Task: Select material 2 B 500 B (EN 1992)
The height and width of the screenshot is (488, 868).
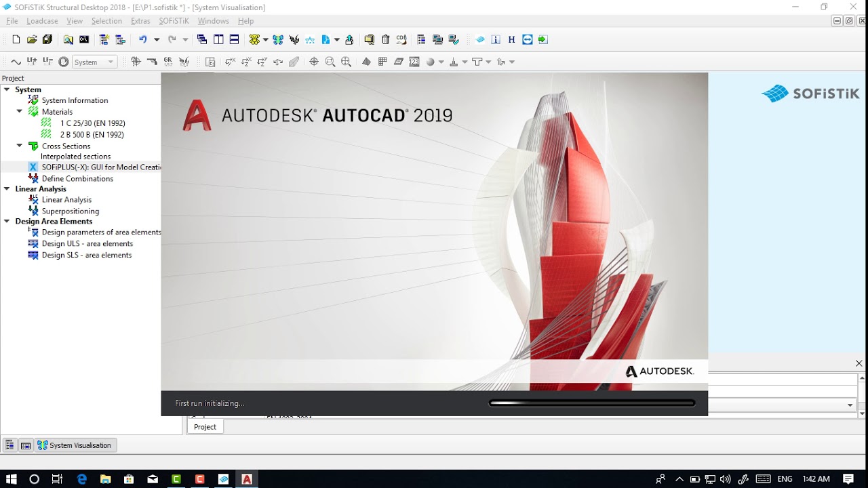Action: [x=92, y=135]
